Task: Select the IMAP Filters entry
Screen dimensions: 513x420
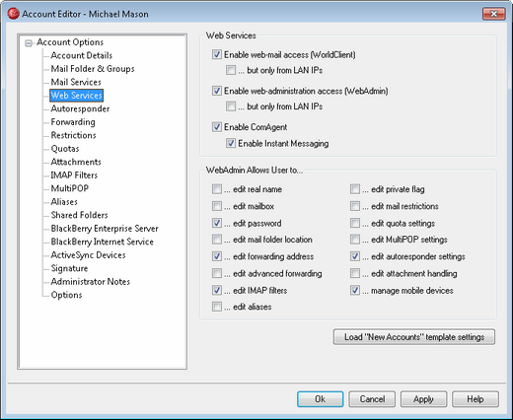Action: (x=74, y=175)
